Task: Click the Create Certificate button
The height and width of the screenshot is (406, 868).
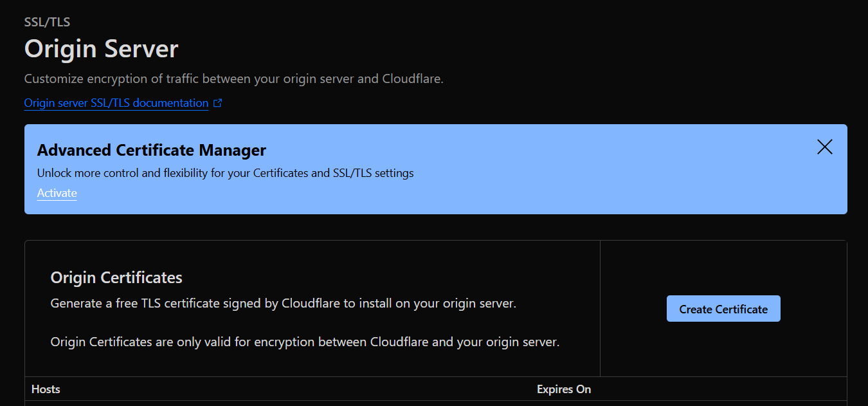Action: pos(723,308)
